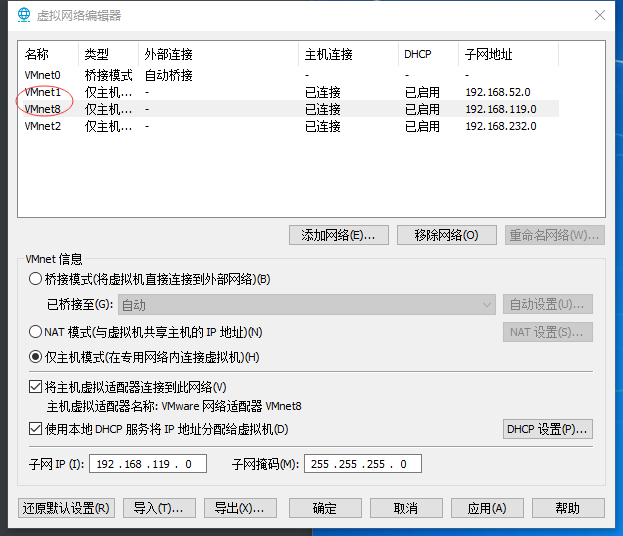Click the 子网地址 column header

pyautogui.click(x=509, y=54)
